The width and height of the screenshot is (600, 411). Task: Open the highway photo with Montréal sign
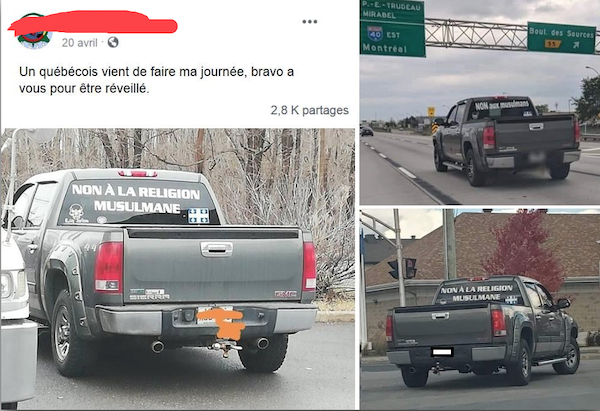click(x=480, y=102)
